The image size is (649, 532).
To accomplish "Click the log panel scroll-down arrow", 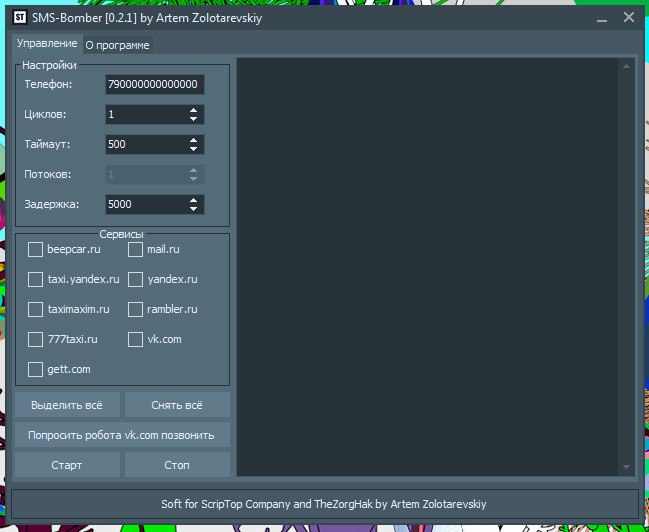I will click(627, 467).
